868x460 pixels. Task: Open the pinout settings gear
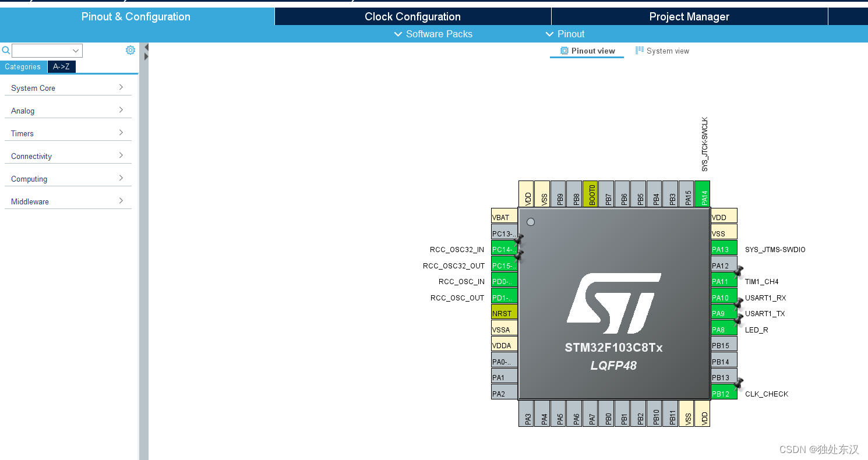coord(130,49)
